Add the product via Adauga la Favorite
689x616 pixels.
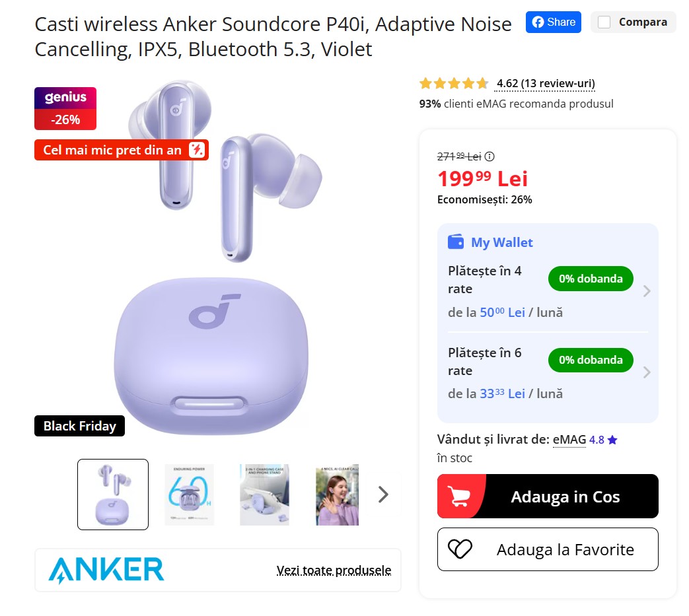point(548,549)
